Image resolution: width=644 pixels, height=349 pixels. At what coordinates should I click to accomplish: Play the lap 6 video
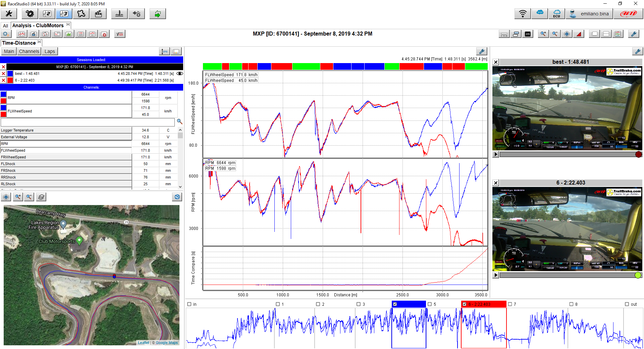tap(496, 275)
